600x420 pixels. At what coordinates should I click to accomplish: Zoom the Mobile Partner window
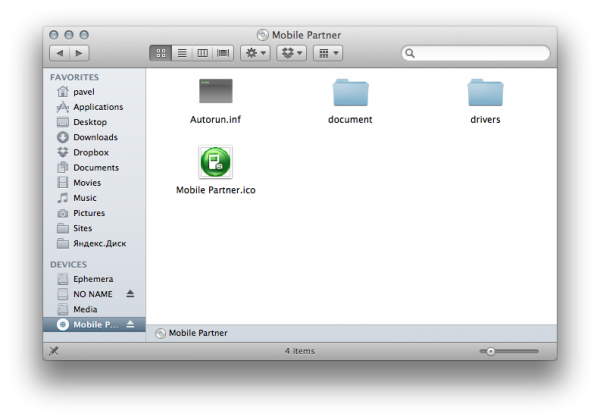pyautogui.click(x=84, y=35)
